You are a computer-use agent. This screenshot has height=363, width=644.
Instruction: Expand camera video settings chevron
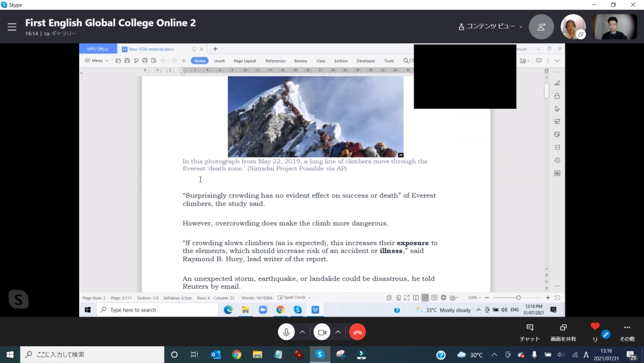tap(337, 332)
